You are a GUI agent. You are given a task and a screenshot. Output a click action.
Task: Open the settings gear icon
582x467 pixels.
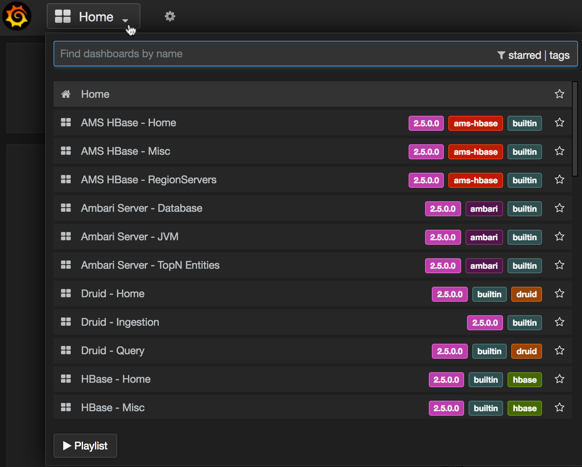coord(170,16)
